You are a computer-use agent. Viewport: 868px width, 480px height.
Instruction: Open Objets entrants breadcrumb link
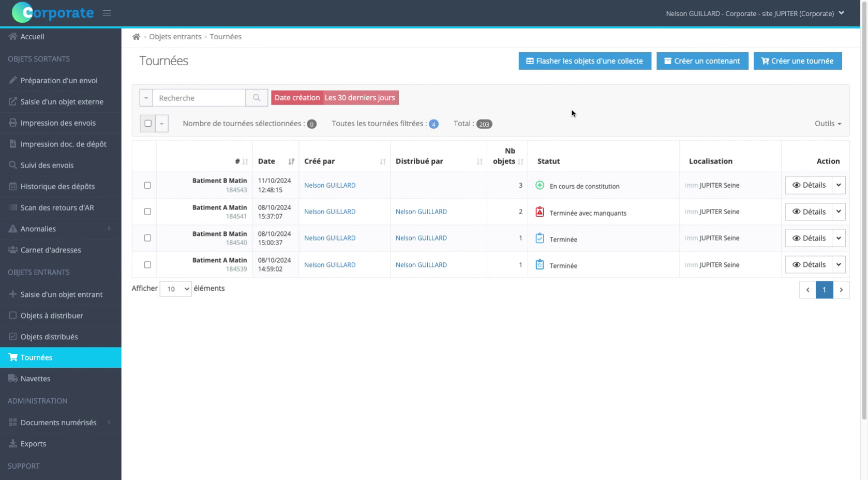pyautogui.click(x=175, y=37)
